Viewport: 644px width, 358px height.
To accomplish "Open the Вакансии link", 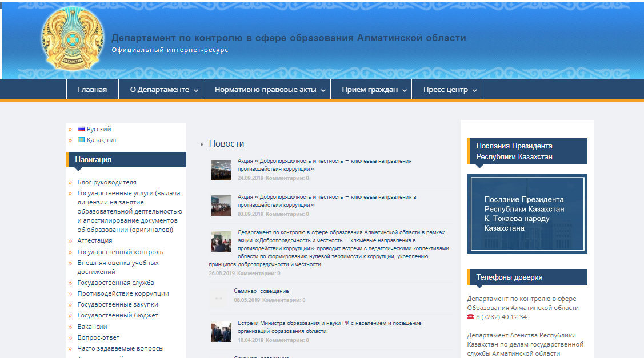I will [x=93, y=327].
